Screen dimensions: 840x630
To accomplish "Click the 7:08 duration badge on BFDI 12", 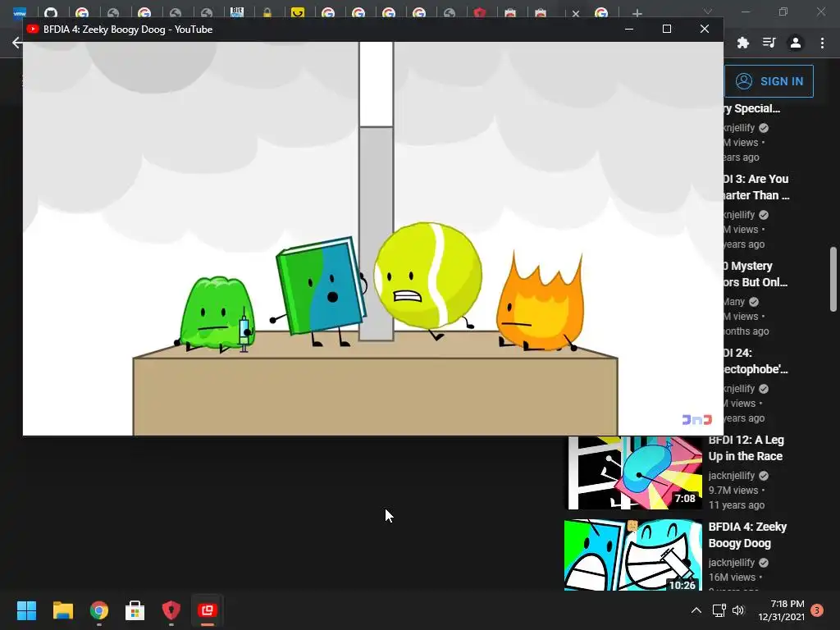I will pos(685,499).
